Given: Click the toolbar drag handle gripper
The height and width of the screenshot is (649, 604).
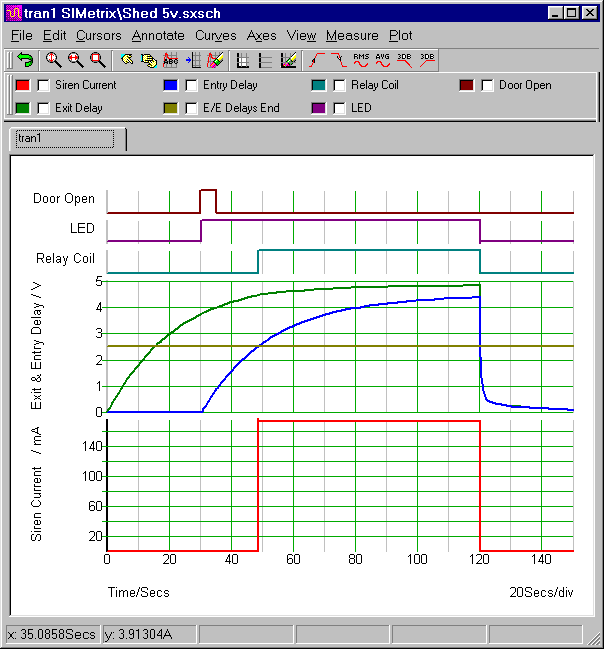Looking at the screenshot, I should (10, 60).
